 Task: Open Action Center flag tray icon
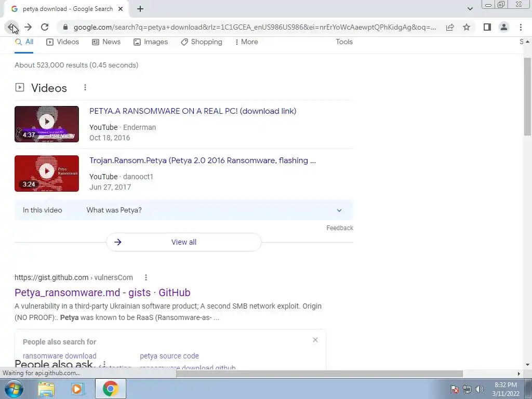click(454, 389)
